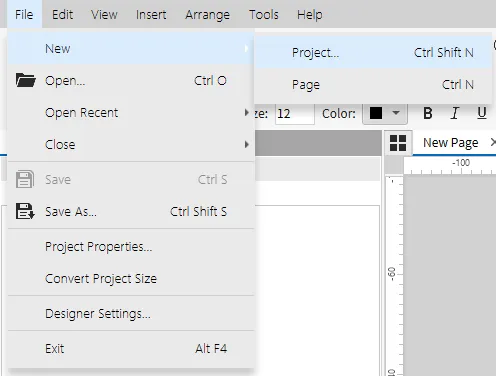Image resolution: width=496 pixels, height=376 pixels.
Task: Switch to the New Page tab
Action: [x=451, y=143]
